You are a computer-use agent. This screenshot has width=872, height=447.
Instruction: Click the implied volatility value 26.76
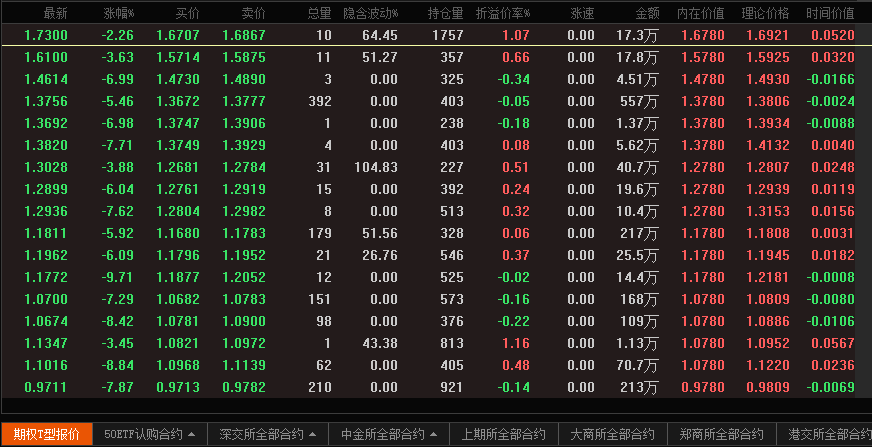(x=380, y=255)
